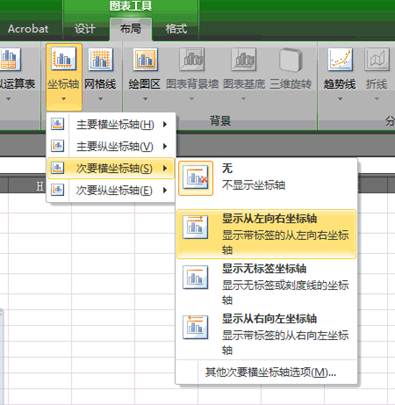Click the 三维旋转 (3-D Rotation) icon
This screenshot has width=395, height=405.
click(290, 60)
